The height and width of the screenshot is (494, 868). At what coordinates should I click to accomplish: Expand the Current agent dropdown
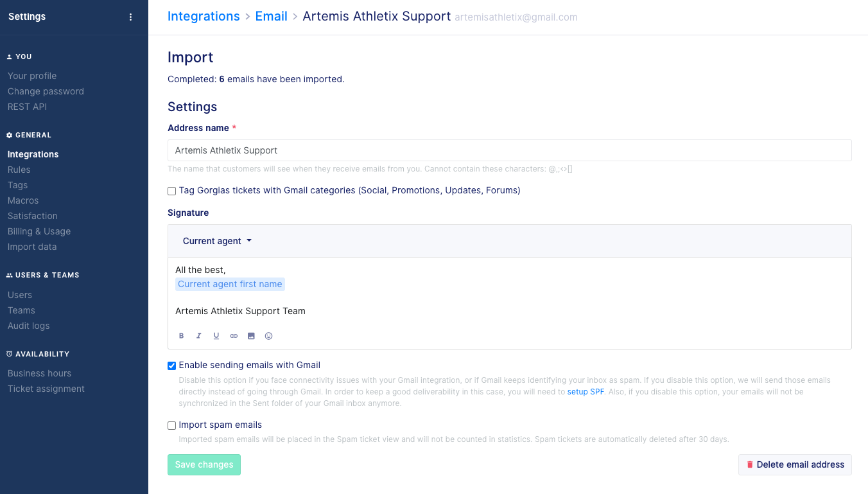pos(217,241)
